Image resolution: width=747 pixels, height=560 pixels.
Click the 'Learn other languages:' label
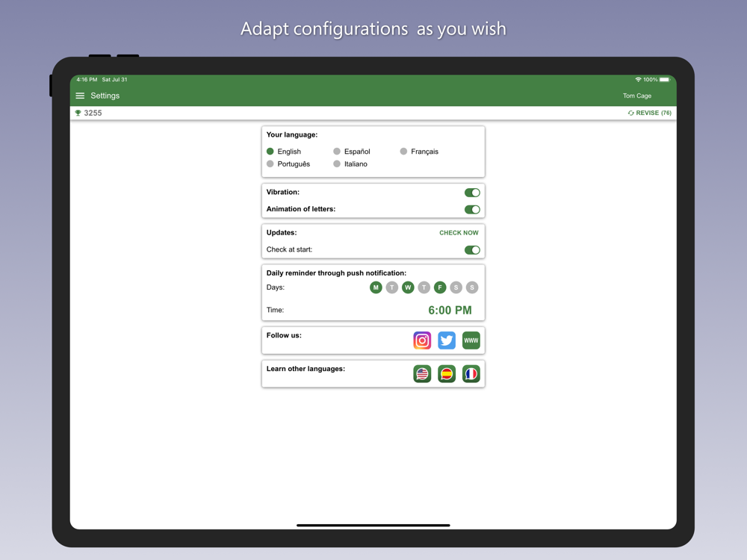306,369
